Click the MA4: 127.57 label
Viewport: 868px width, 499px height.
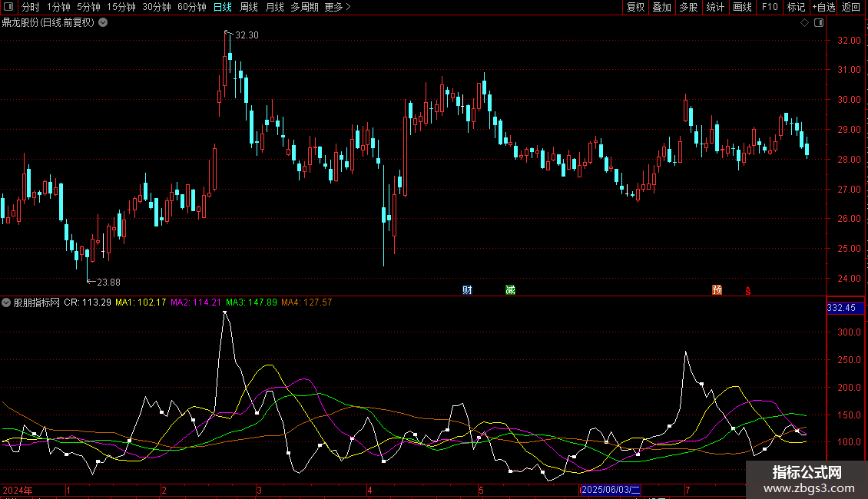click(306, 302)
